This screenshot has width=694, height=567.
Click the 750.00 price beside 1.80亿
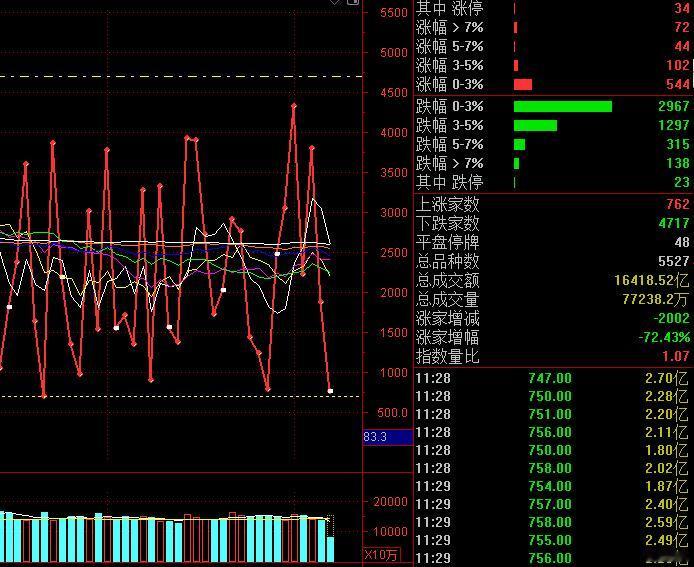point(550,450)
